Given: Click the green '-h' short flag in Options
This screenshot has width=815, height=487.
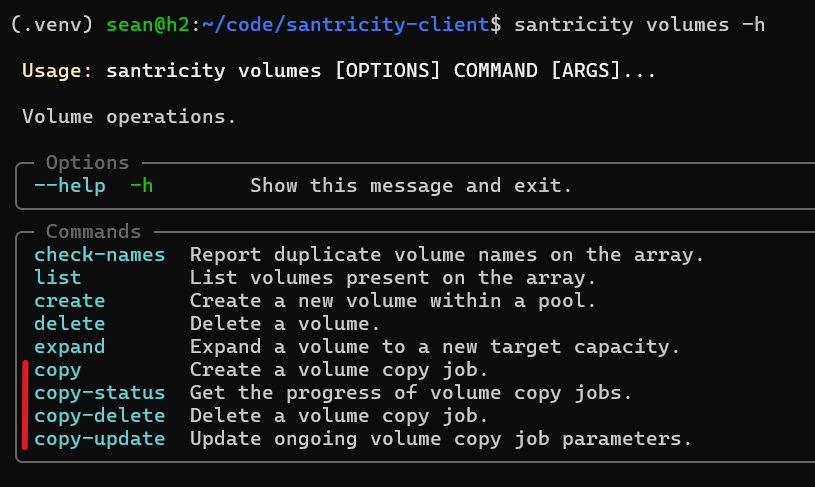Looking at the screenshot, I should coord(141,186).
